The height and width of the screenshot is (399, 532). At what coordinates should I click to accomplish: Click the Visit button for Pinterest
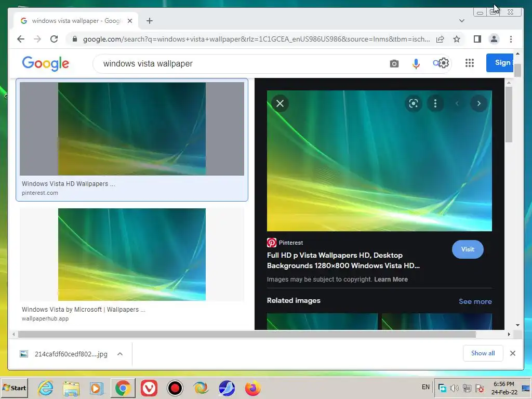pos(468,249)
